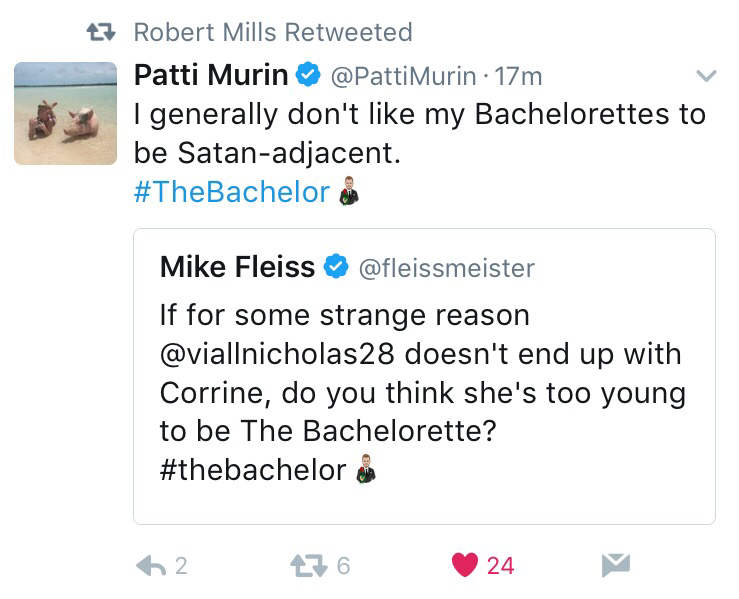View Patti Murin's pig avatar photo

click(x=65, y=113)
